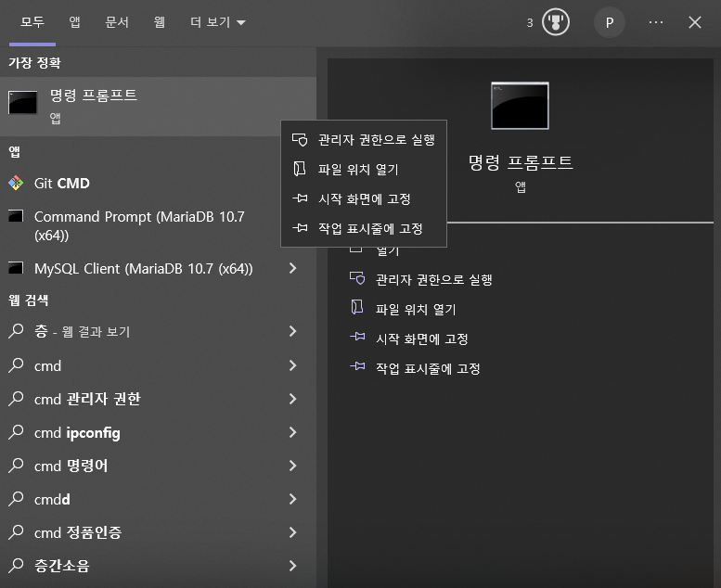This screenshot has height=588, width=721.
Task: Pin to Start from the right pane text
Action: click(422, 339)
